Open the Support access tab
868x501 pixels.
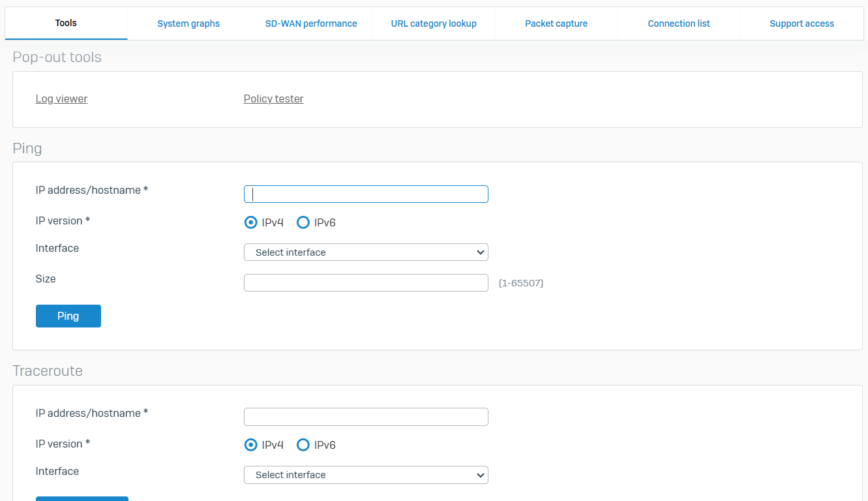click(x=801, y=23)
